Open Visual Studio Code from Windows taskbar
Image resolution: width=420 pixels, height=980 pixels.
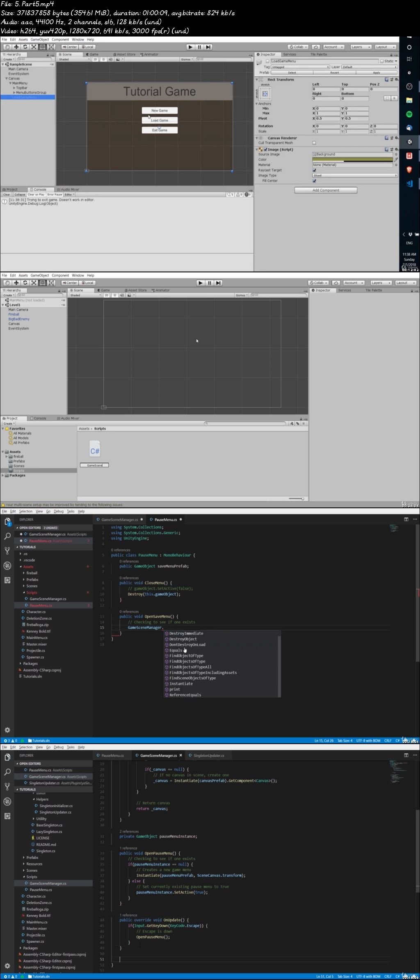pos(409,183)
